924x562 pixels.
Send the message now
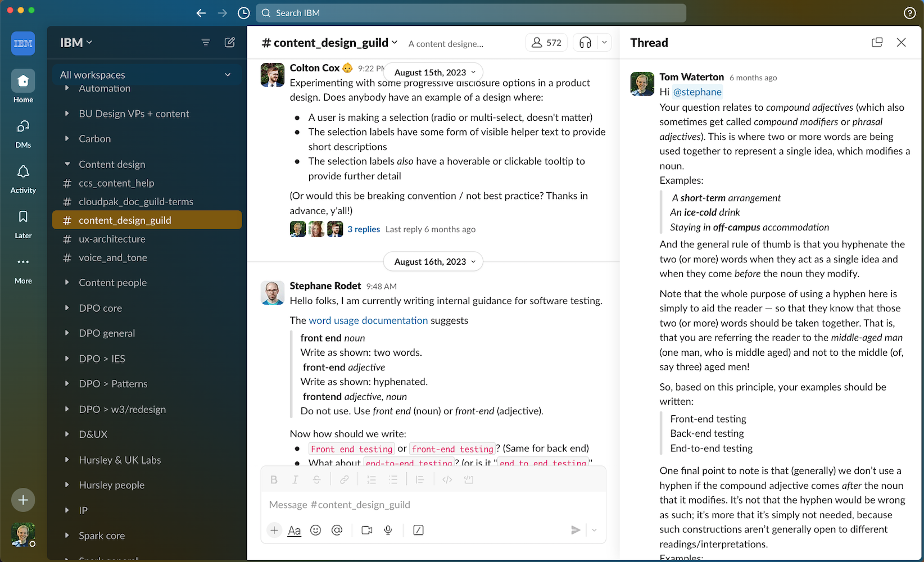(x=576, y=530)
